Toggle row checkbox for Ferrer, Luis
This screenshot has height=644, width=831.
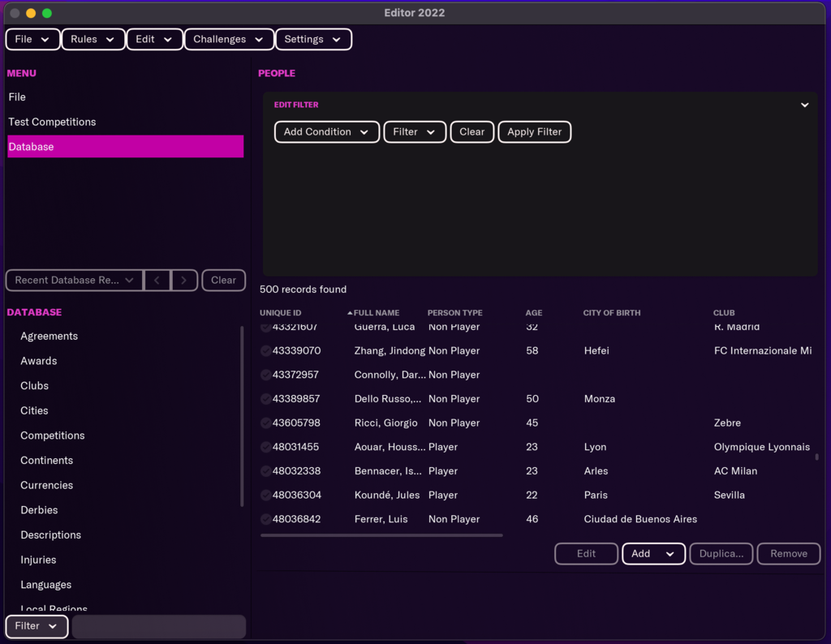265,519
